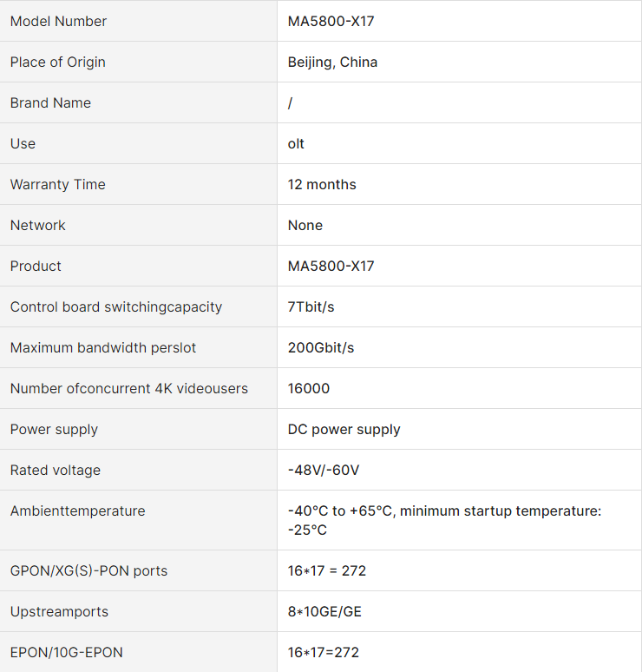
Task: Click the Ambienttemperature range value
Action: click(x=444, y=520)
